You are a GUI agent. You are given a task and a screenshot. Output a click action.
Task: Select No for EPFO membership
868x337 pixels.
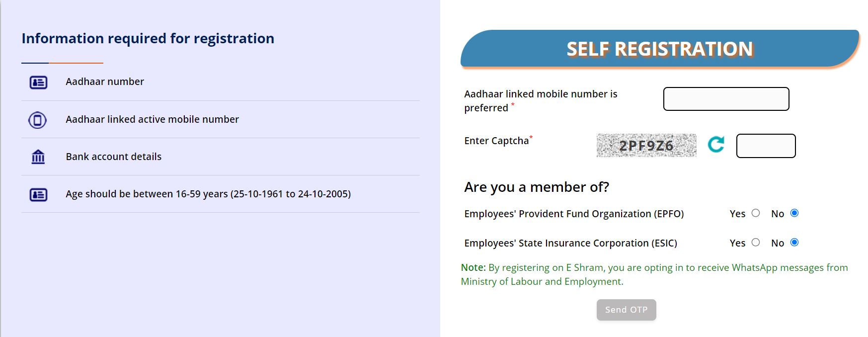(794, 213)
